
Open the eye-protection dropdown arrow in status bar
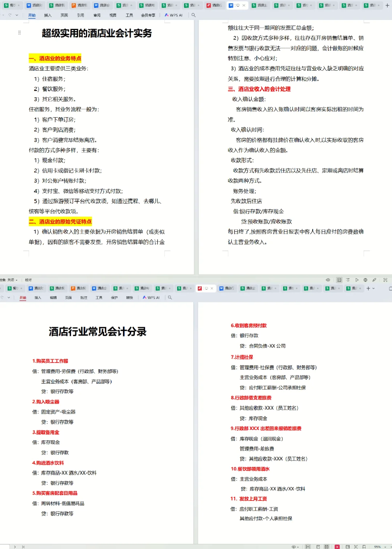pyautogui.click(x=298, y=546)
